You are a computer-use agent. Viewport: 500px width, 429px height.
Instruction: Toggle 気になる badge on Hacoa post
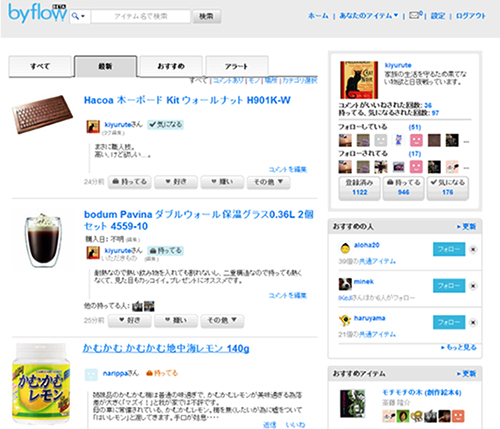(165, 125)
